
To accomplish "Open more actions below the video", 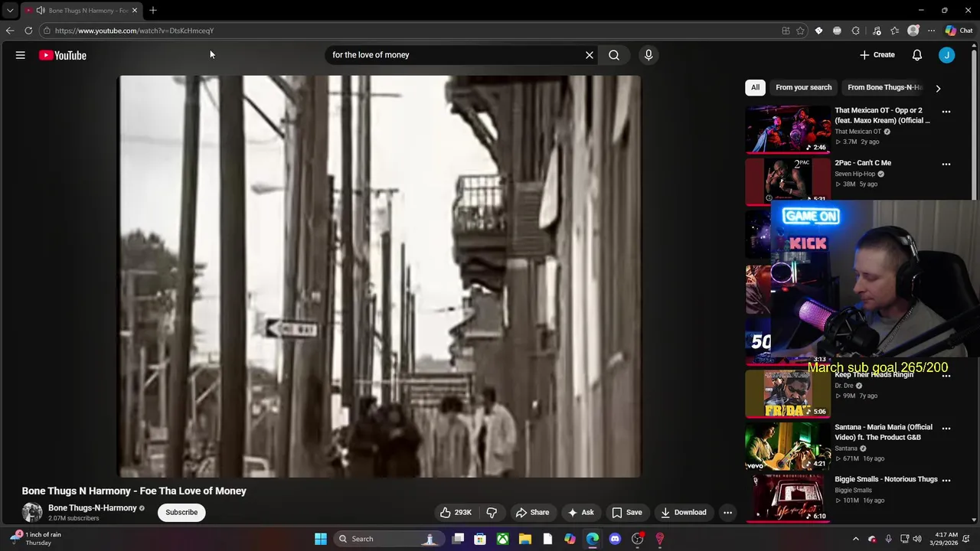I will tap(728, 513).
